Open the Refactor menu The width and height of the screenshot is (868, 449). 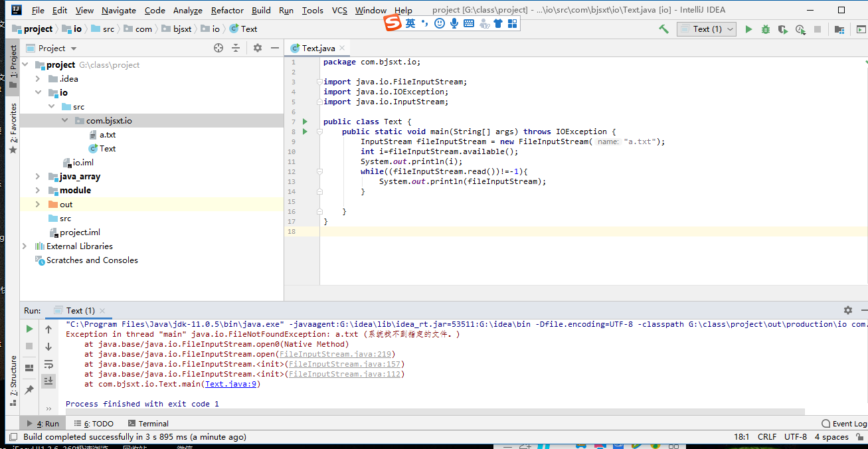click(227, 10)
